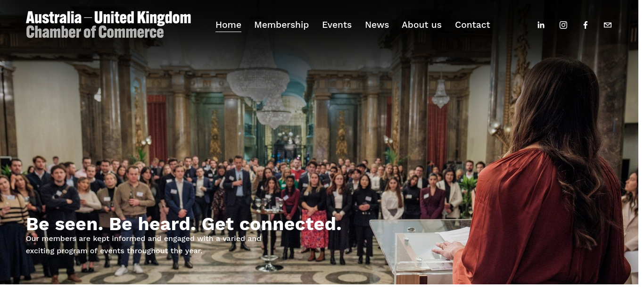The width and height of the screenshot is (644, 307).
Task: Open the LinkedIn social icon
Action: (541, 25)
